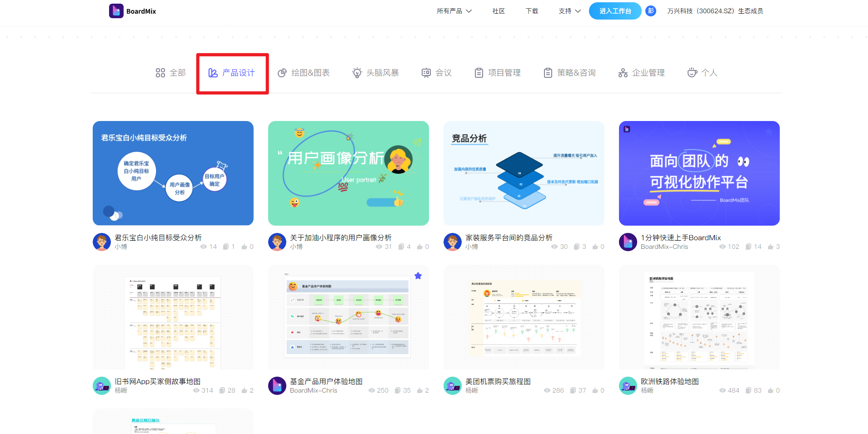Switch to the 绘图&图表 tab
Screen dimensions: 868x434
[x=304, y=73]
